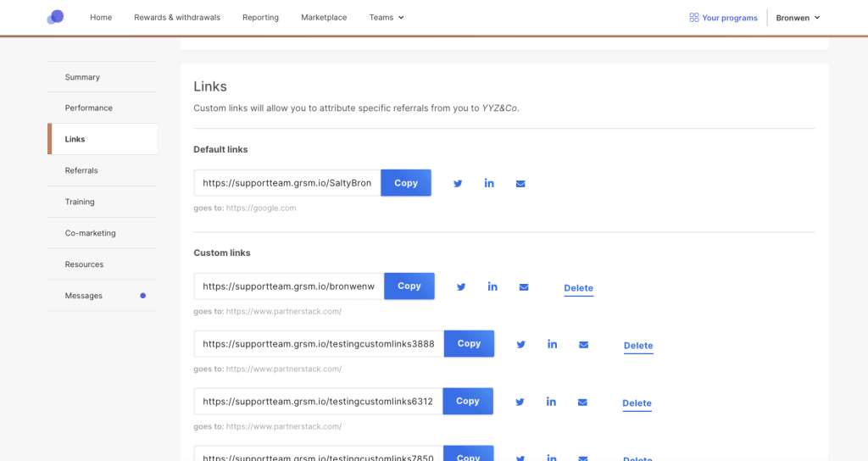
Task: Delete the testingcustomlinks3888 link
Action: pyautogui.click(x=638, y=346)
